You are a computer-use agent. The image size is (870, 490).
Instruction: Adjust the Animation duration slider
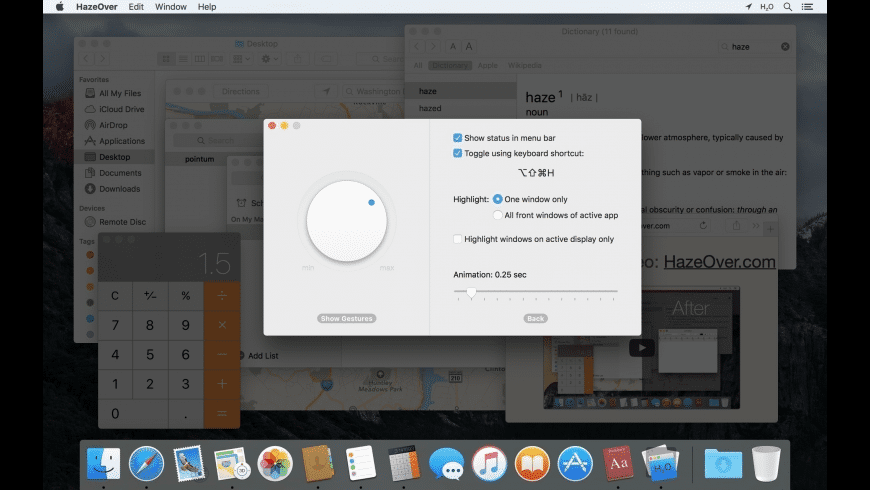pos(471,292)
